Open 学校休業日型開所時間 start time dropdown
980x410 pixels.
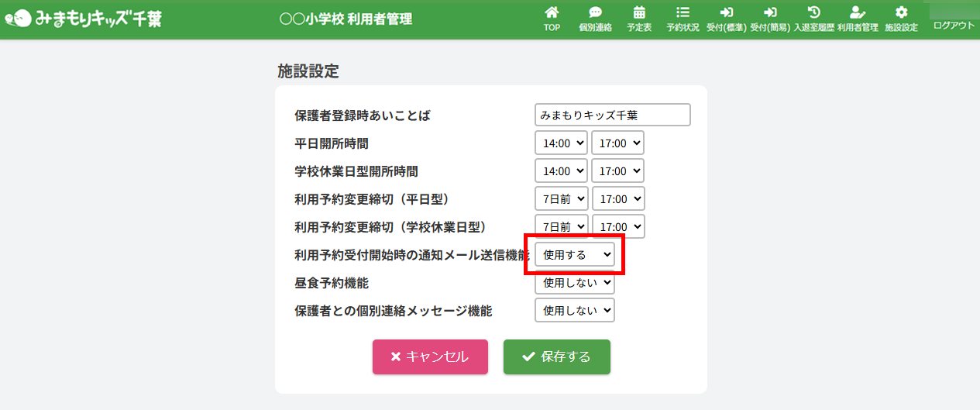[x=561, y=171]
